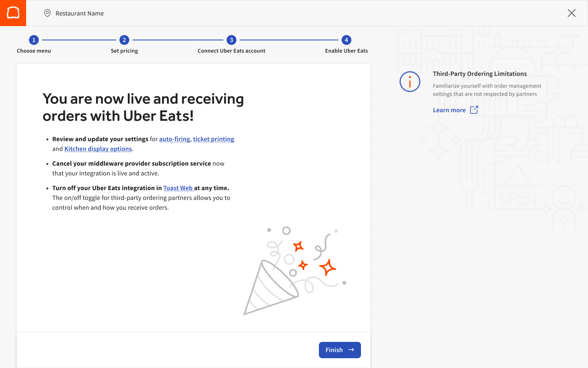
Task: Click the Restaurant Name text field
Action: [x=80, y=13]
